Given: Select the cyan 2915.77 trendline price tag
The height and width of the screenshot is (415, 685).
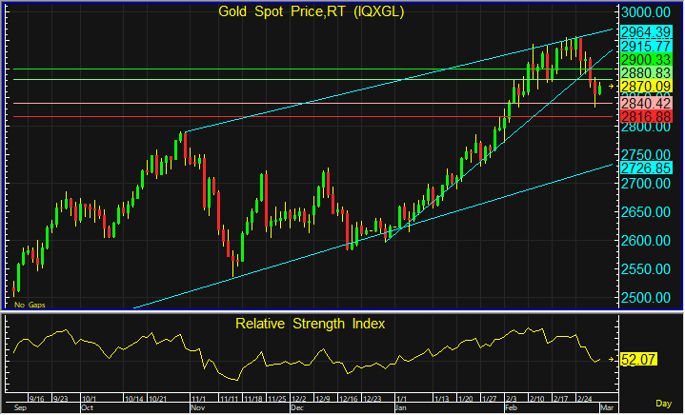Looking at the screenshot, I should point(646,46).
